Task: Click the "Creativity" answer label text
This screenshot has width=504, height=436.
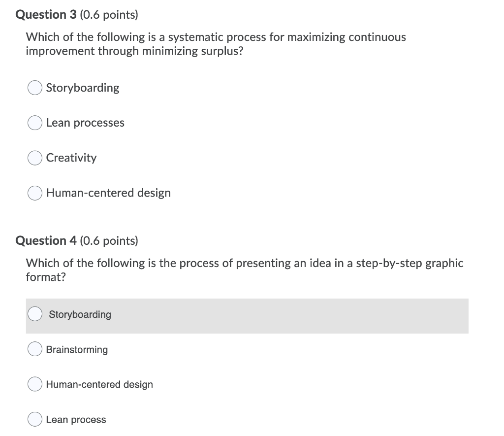Action: (x=71, y=158)
